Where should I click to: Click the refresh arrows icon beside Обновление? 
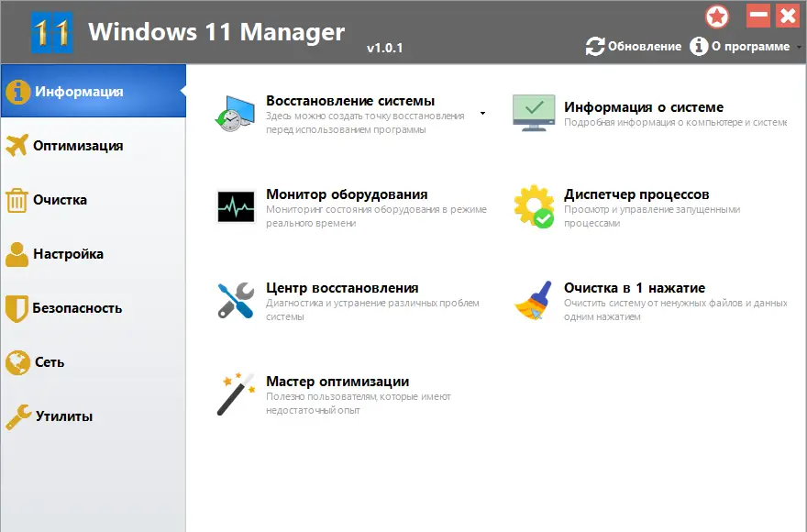point(595,47)
